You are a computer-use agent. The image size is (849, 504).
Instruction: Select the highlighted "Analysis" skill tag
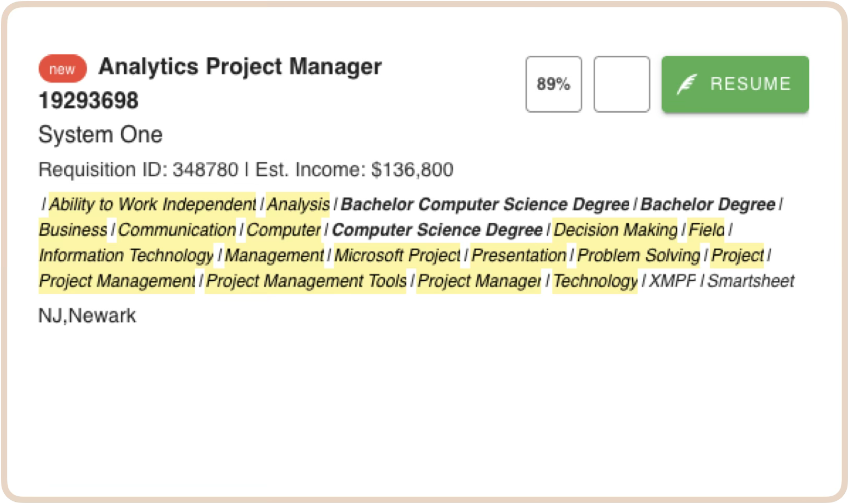click(298, 204)
